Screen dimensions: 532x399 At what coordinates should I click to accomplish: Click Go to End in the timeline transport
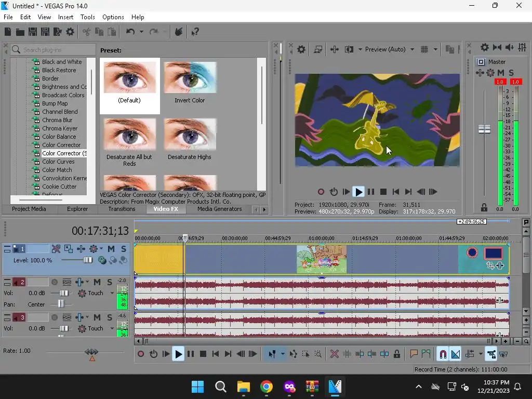(228, 354)
